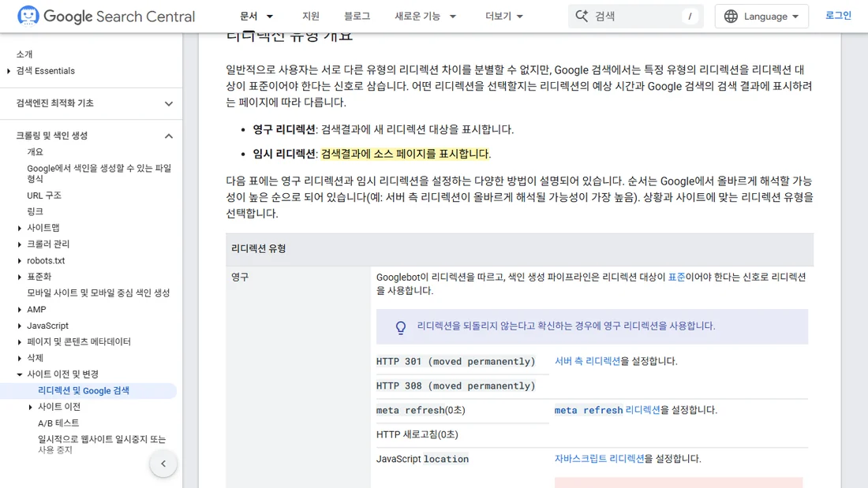Image resolution: width=868 pixels, height=488 pixels.
Task: Click the 서버 측 리디렉션 link
Action: click(587, 361)
